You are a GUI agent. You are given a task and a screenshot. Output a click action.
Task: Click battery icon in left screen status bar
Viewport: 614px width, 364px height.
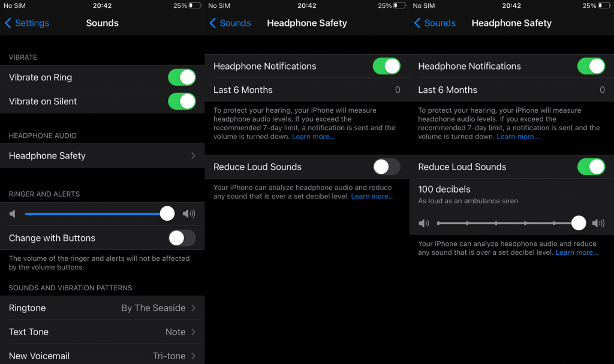coord(195,5)
